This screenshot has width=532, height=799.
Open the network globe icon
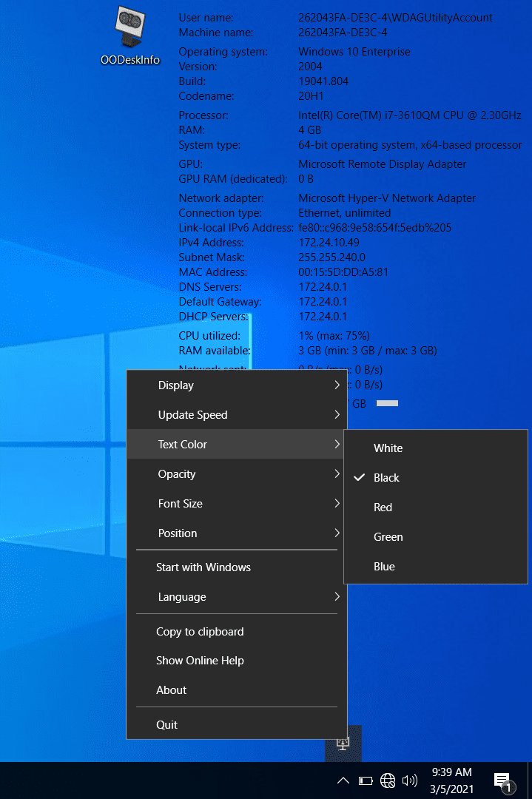388,781
